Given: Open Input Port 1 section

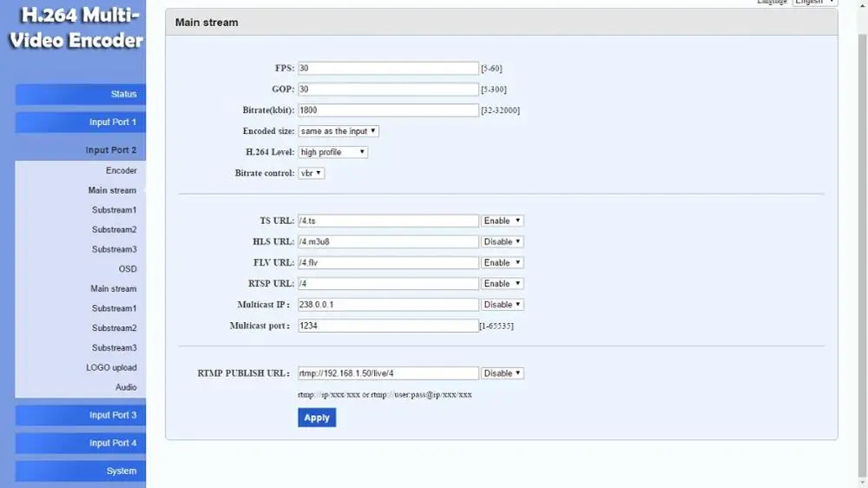Looking at the screenshot, I should [x=80, y=122].
